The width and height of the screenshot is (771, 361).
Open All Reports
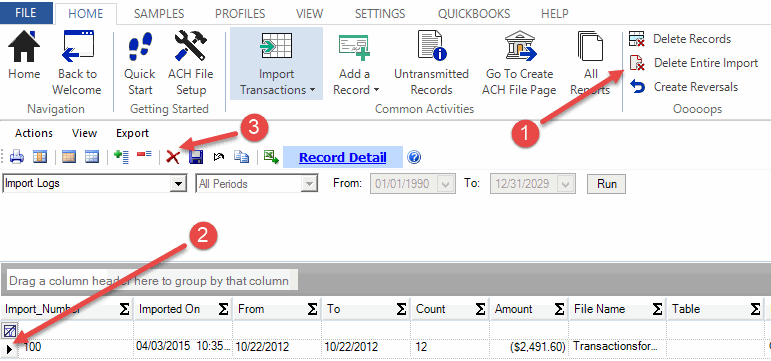590,63
